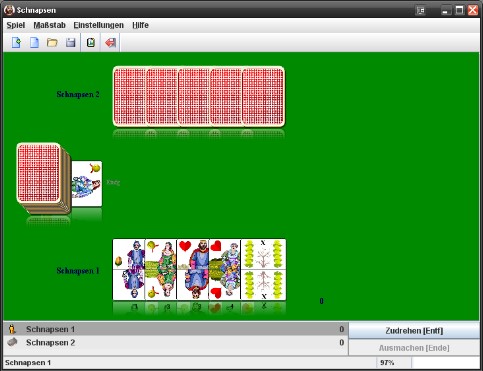Click the Schnapsen 2 label above the table
483x371 pixels.
[x=78, y=94]
